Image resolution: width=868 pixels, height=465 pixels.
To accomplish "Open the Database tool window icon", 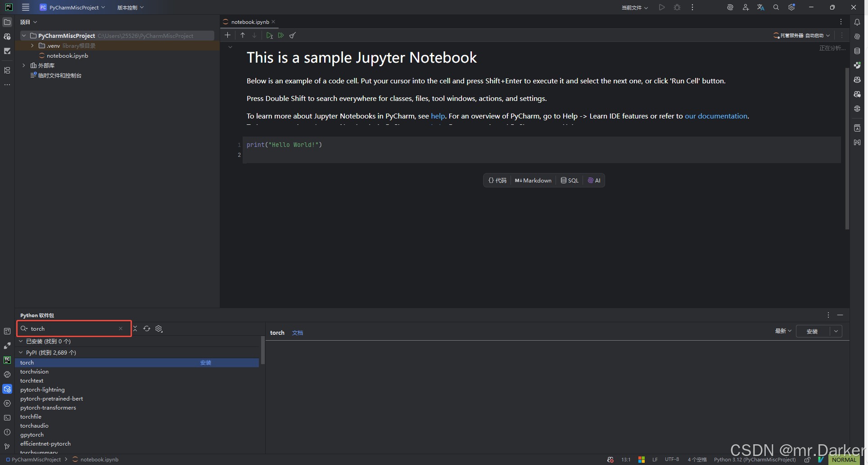I will [x=857, y=51].
